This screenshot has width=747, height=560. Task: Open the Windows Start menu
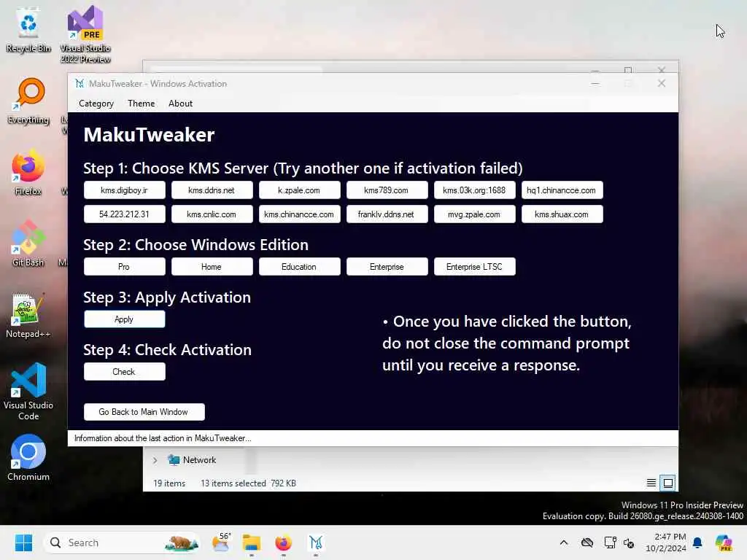(23, 542)
